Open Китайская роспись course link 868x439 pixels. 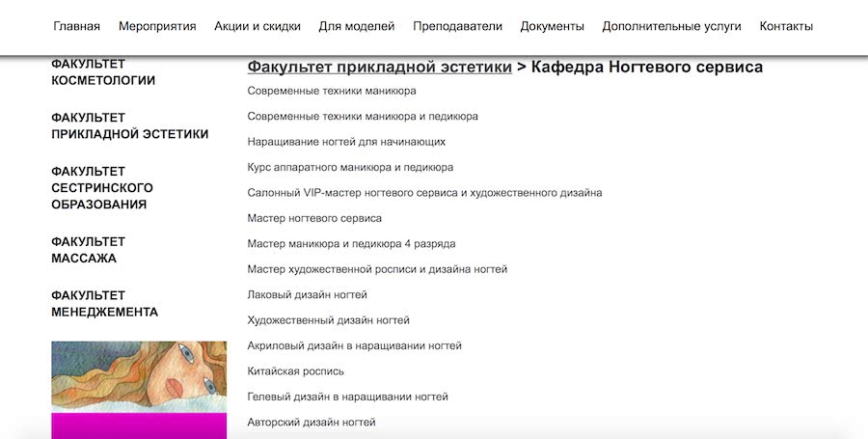pos(295,371)
